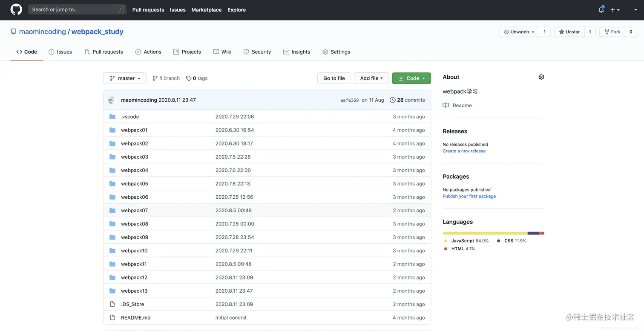Open Pull requests in top navigation
This screenshot has height=331, width=644.
point(148,9)
